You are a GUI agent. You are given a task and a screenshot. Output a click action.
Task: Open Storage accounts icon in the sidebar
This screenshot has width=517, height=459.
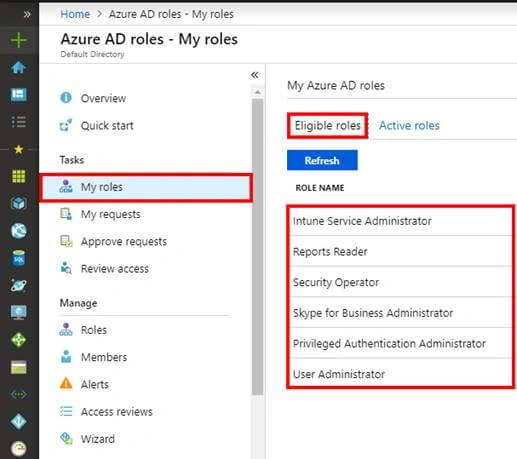pyautogui.click(x=19, y=367)
